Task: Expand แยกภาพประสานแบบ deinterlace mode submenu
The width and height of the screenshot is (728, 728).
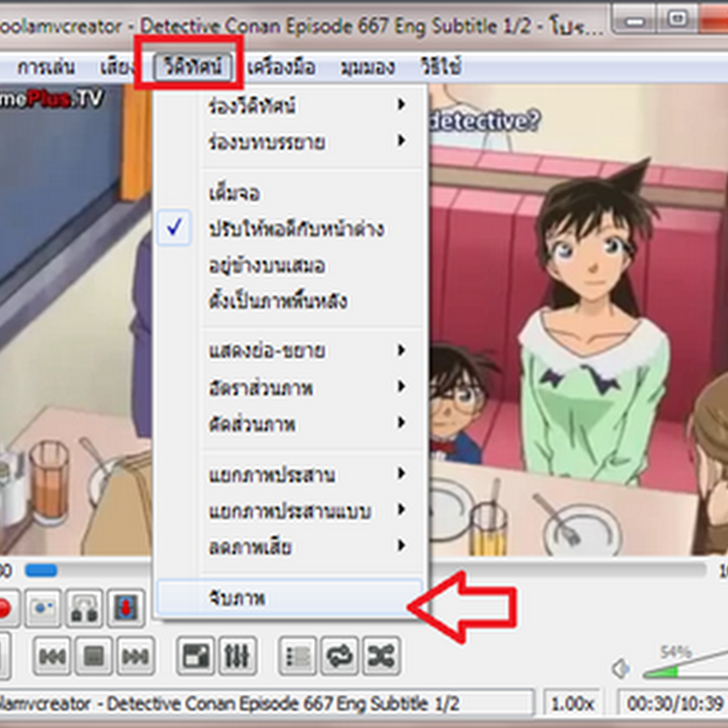Action: pyautogui.click(x=288, y=511)
